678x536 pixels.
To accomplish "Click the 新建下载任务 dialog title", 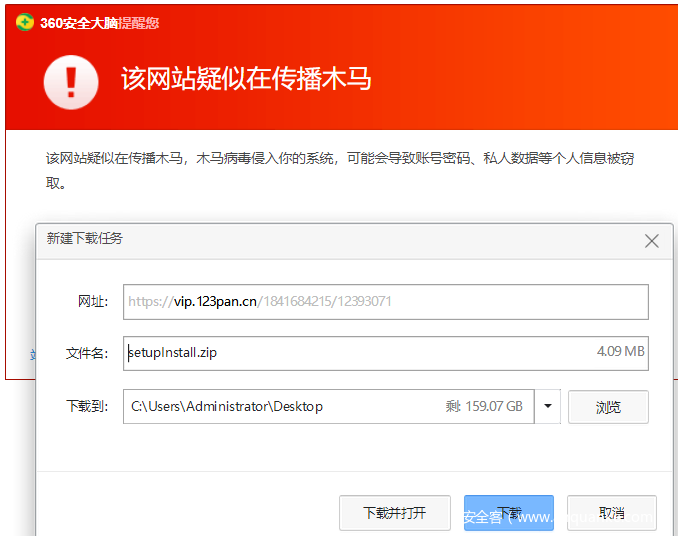I will tap(85, 239).
